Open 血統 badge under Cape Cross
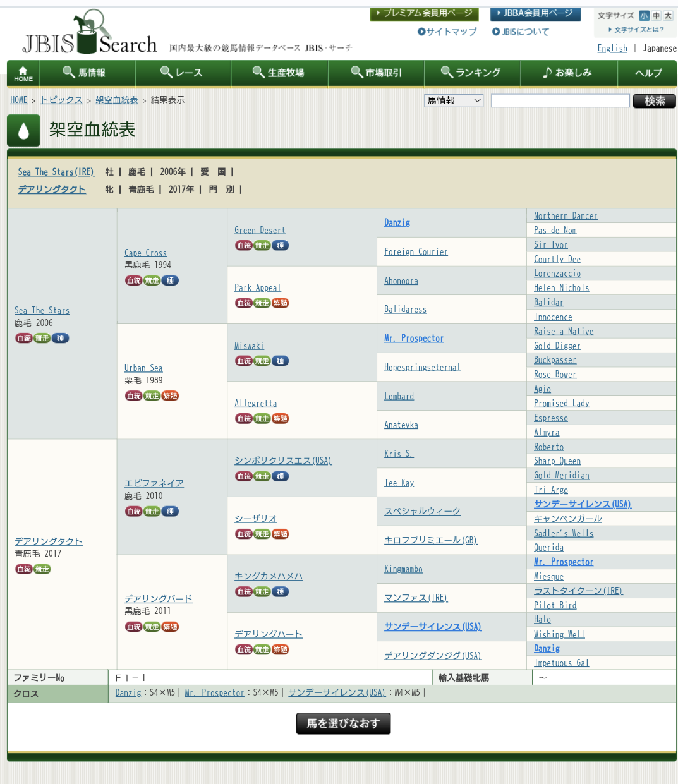 [133, 280]
